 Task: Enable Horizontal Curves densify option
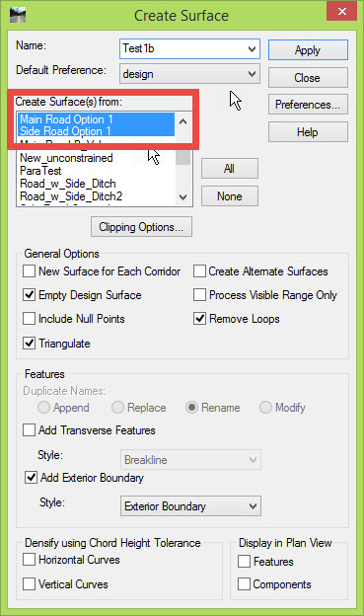tap(29, 559)
